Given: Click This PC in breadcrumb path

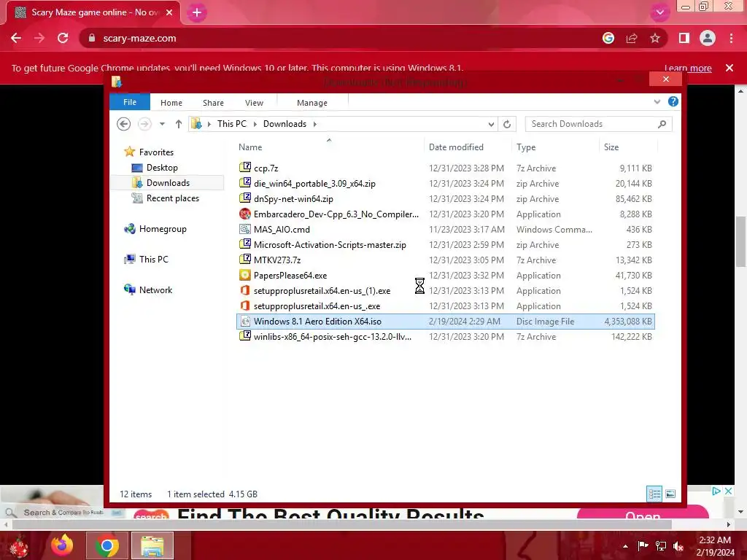Looking at the screenshot, I should [232, 124].
